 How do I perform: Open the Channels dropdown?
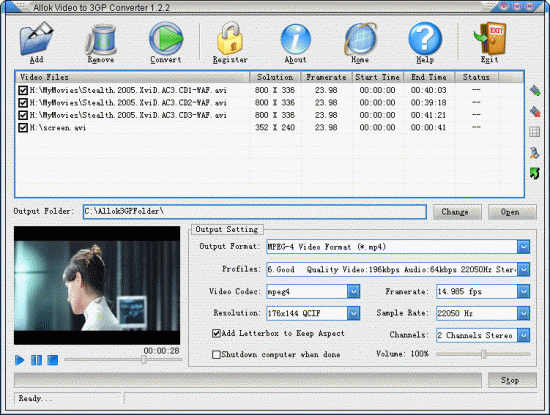(523, 335)
